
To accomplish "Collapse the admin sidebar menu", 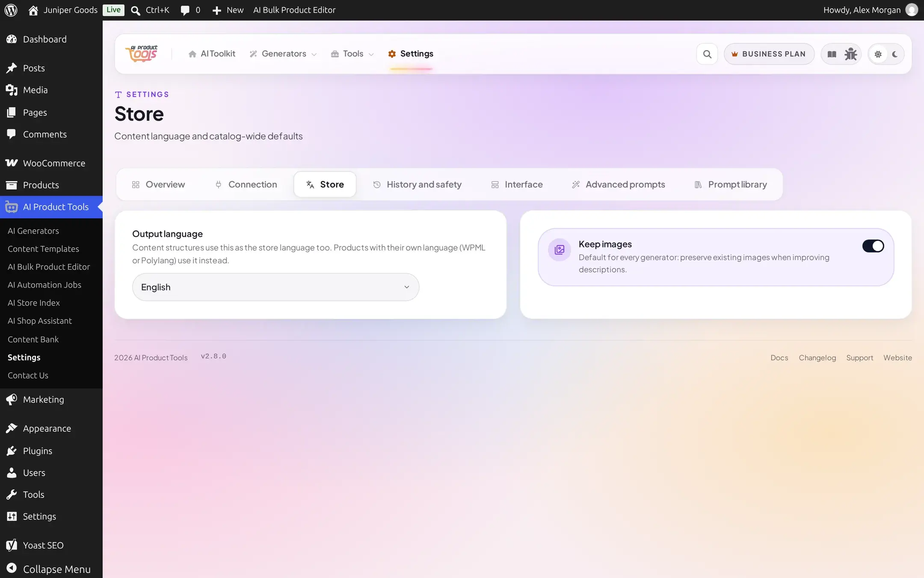I will tap(51, 569).
